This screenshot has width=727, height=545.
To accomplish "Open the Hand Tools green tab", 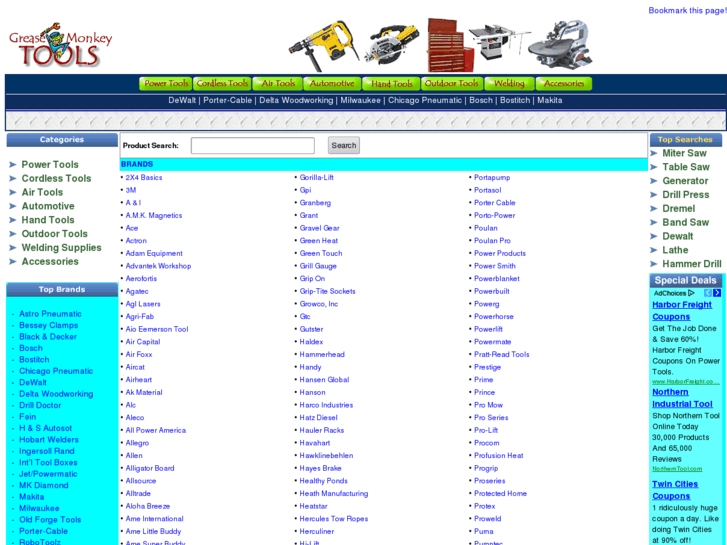I will click(391, 83).
